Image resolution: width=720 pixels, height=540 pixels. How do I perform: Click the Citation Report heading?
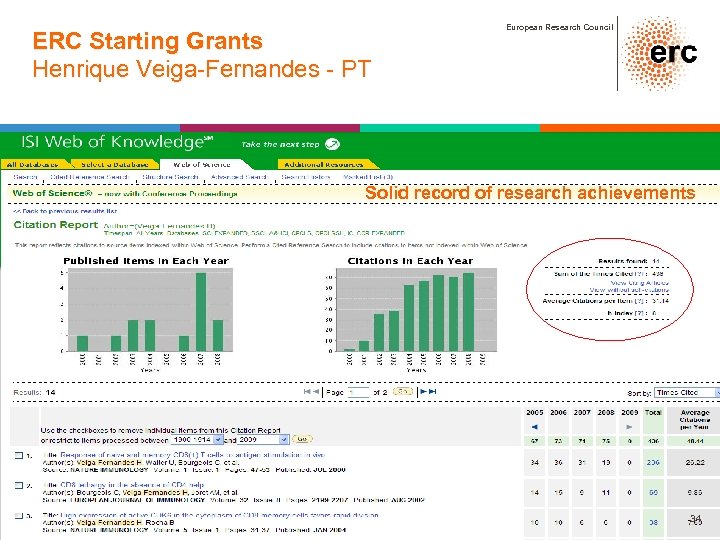56,225
